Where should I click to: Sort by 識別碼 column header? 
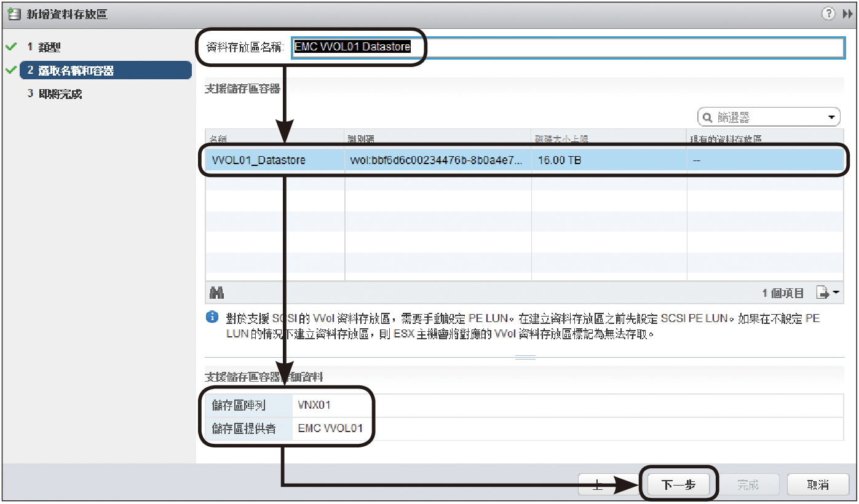point(438,139)
